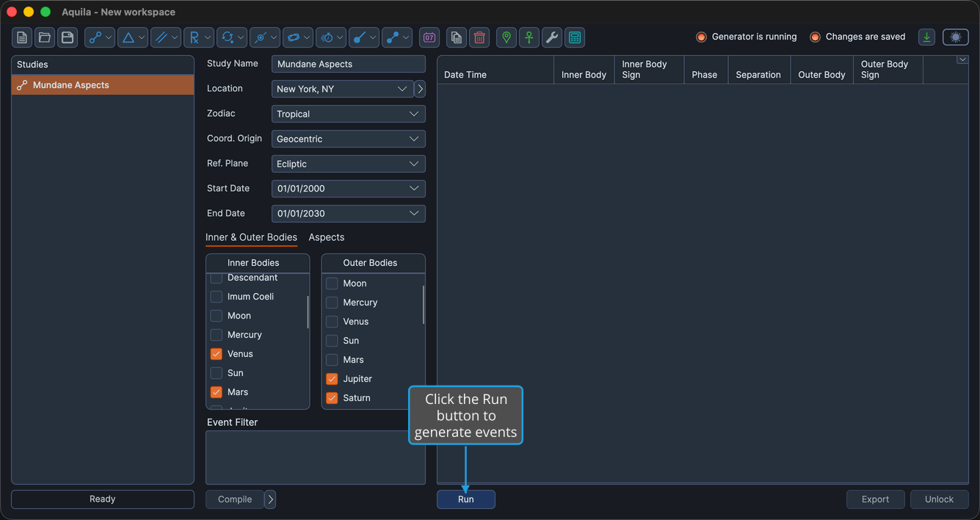Image resolution: width=980 pixels, height=520 pixels.
Task: Check Mercury in Outer Bodies list
Action: point(332,303)
